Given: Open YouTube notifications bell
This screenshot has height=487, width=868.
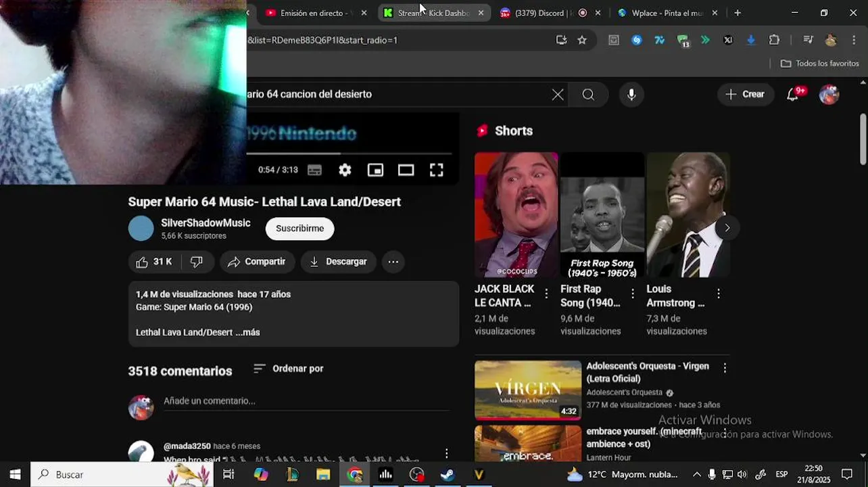Looking at the screenshot, I should [x=793, y=95].
